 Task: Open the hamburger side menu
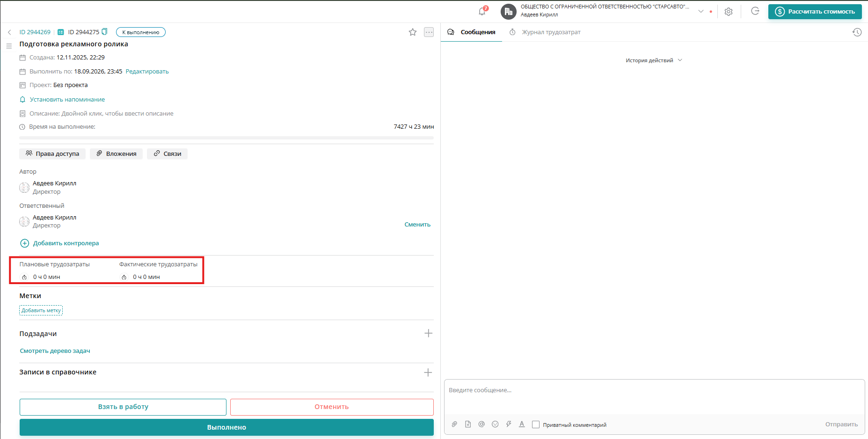pyautogui.click(x=9, y=46)
